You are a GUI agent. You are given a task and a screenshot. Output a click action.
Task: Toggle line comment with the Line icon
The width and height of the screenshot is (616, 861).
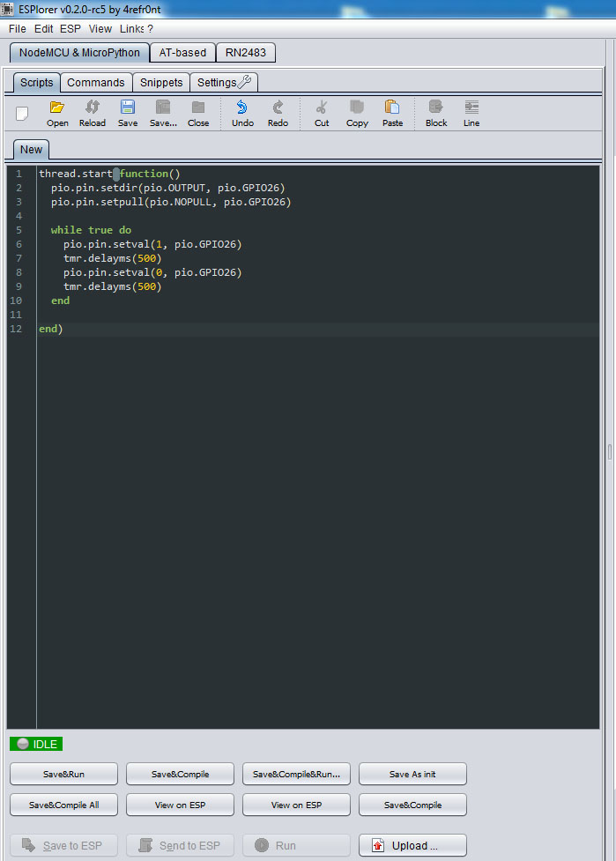[471, 113]
